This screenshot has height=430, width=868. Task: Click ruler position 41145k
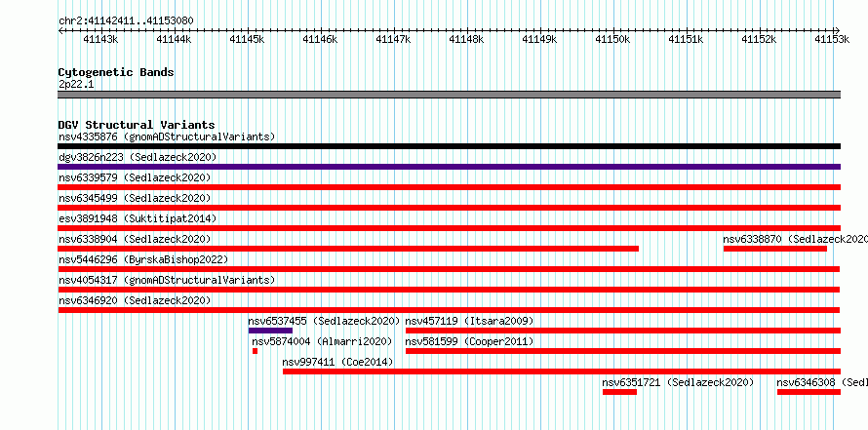click(247, 39)
